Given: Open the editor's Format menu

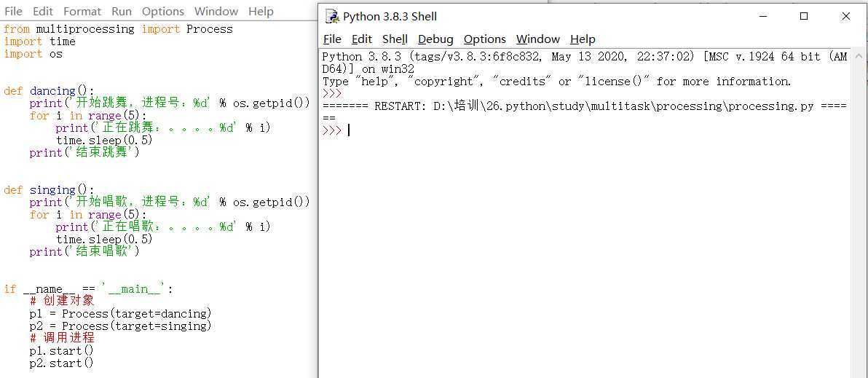Looking at the screenshot, I should tap(82, 11).
